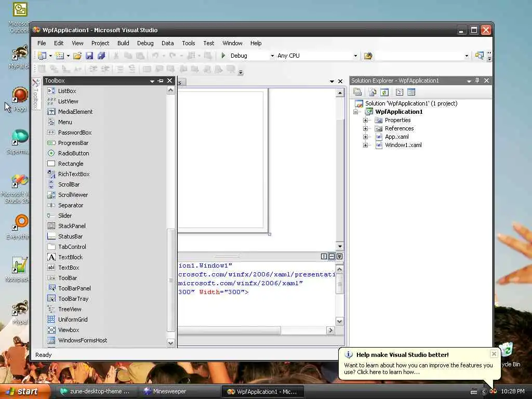Click the XAML horizontal scrollbar thumb

point(229,330)
